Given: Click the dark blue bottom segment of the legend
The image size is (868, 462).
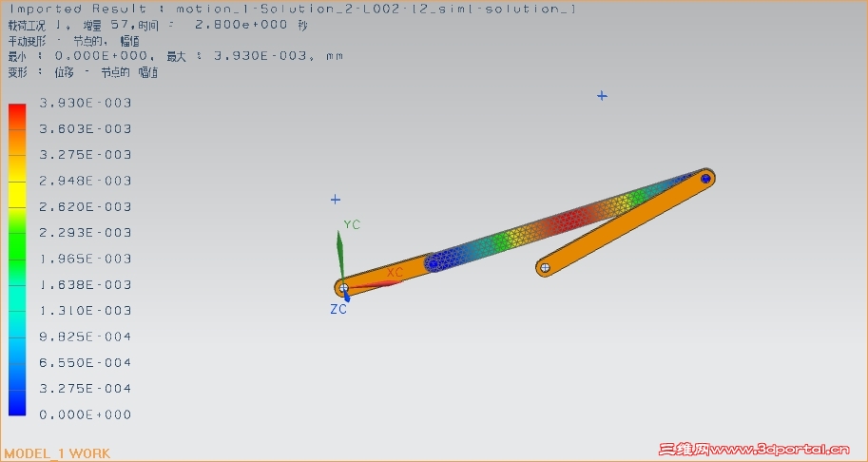Looking at the screenshot, I should (x=17, y=402).
